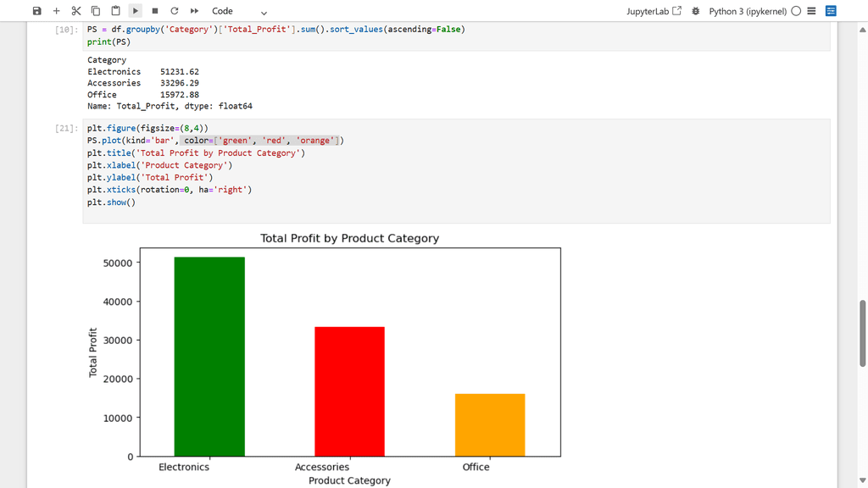Open the notebook in JupyterLab
Viewport: 868px width, 488px height.
click(x=654, y=11)
